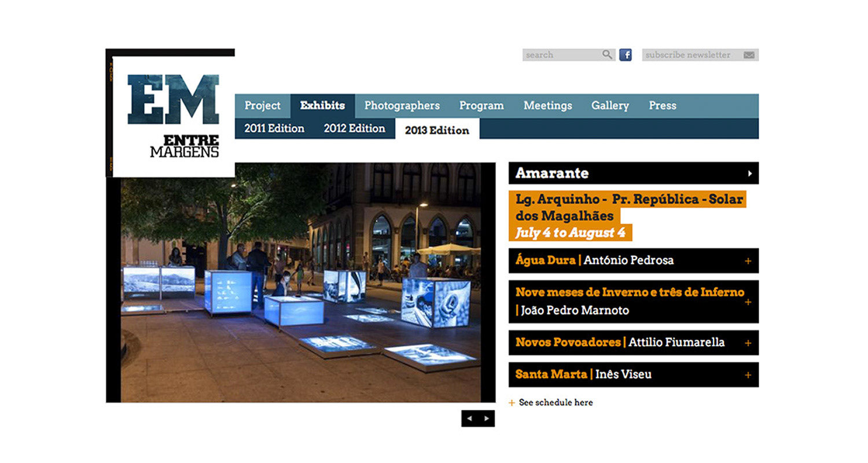
Task: Switch to 2011 Edition tab
Action: click(274, 128)
